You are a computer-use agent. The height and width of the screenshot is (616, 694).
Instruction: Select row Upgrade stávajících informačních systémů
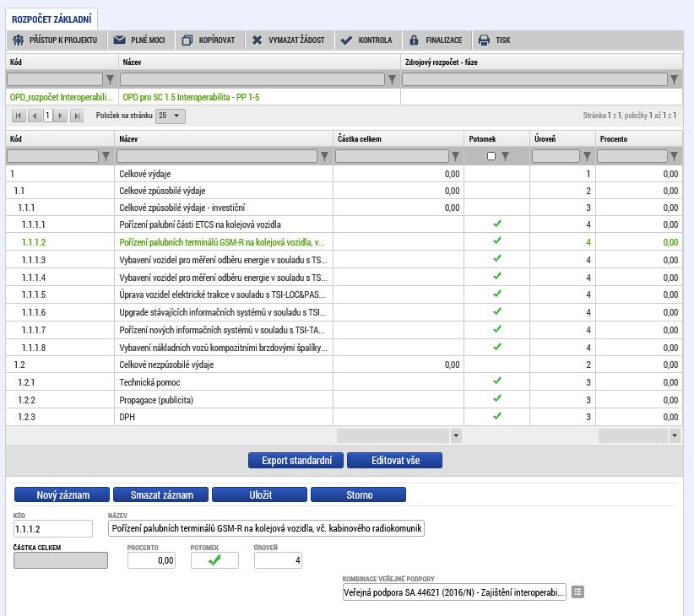[x=344, y=312]
